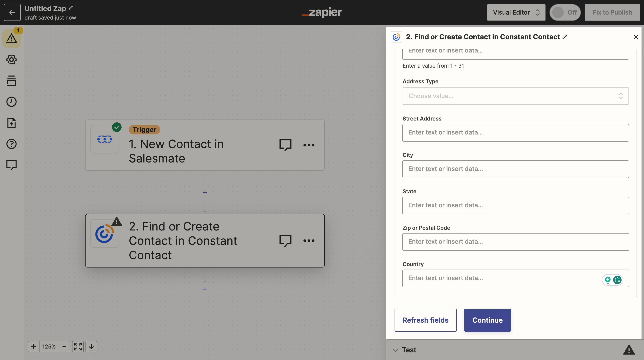
Task: Open Zap details file icon
Action: pyautogui.click(x=12, y=123)
